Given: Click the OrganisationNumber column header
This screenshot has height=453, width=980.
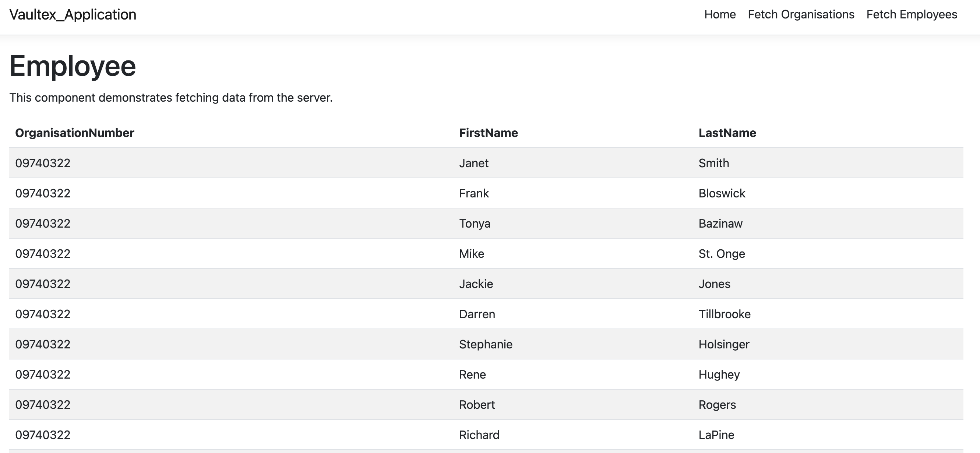Looking at the screenshot, I should coord(75,133).
